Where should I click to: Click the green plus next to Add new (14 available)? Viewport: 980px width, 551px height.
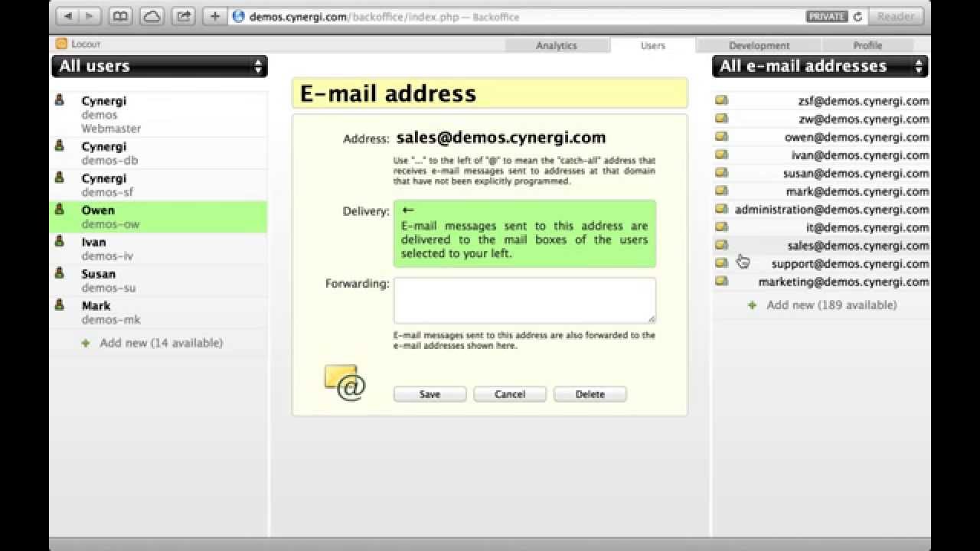click(86, 344)
